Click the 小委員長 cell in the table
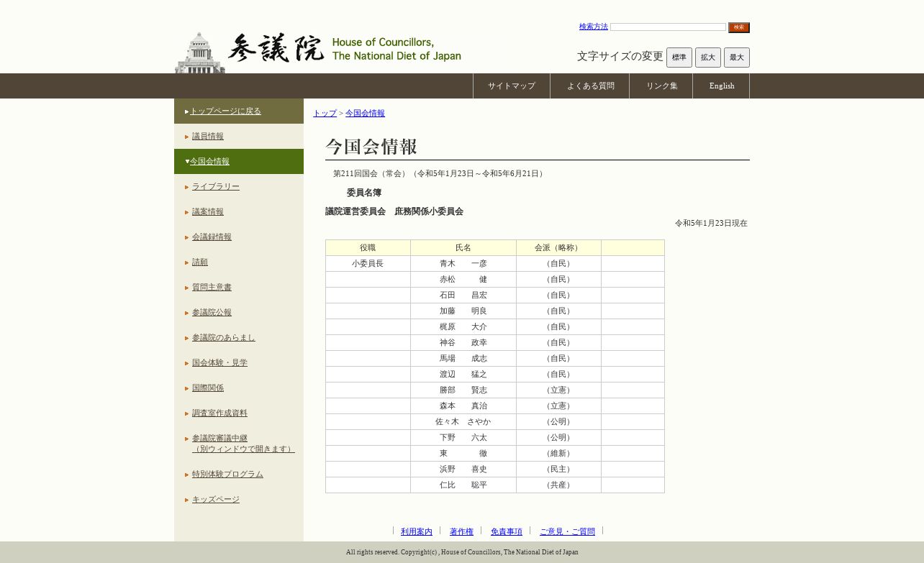The width and height of the screenshot is (924, 563). coord(368,264)
